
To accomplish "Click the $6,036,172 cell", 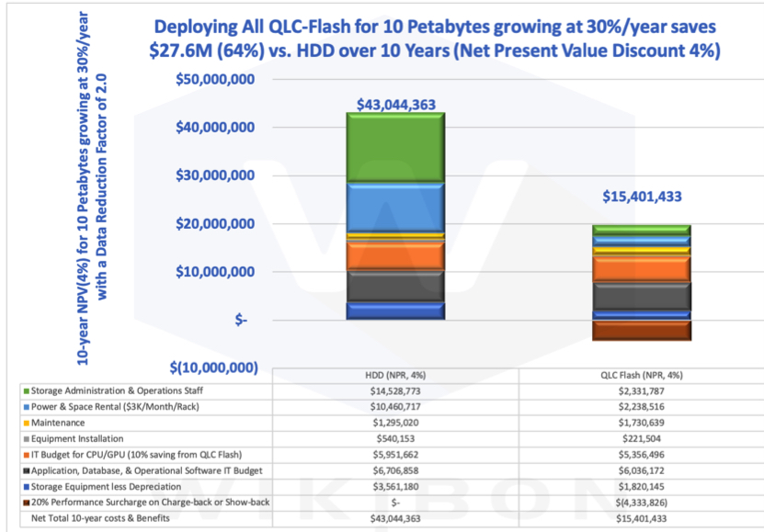I will point(642,471).
